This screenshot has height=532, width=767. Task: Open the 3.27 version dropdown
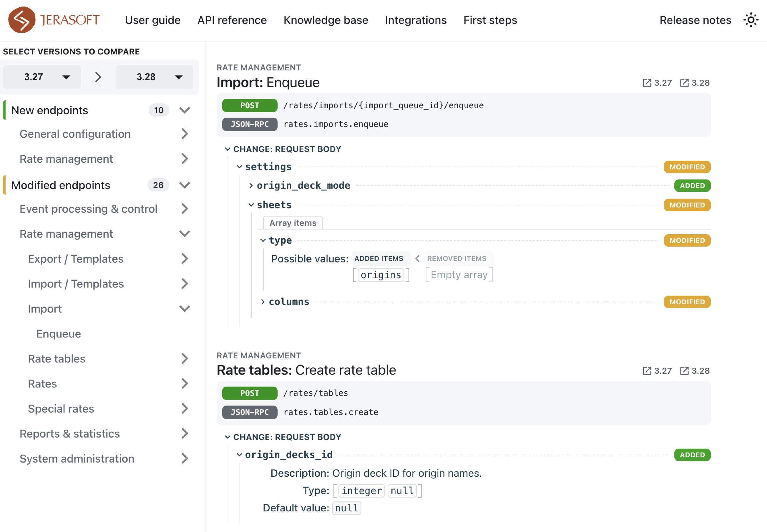click(42, 77)
